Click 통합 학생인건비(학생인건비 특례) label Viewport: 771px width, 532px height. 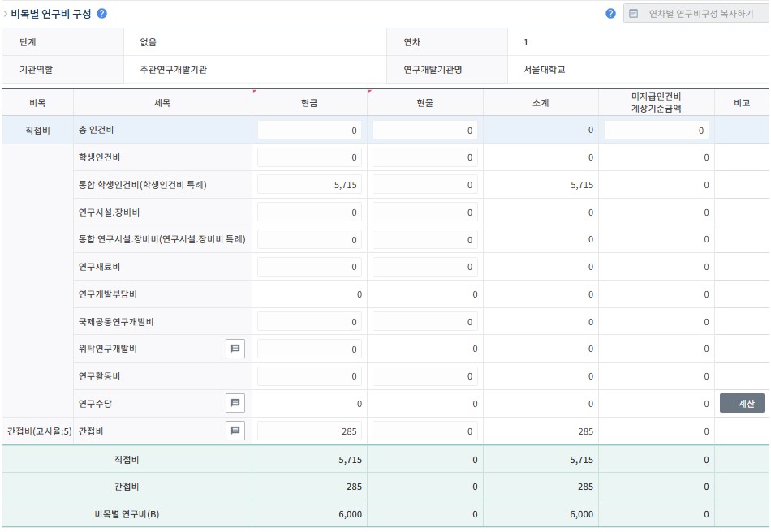143,185
